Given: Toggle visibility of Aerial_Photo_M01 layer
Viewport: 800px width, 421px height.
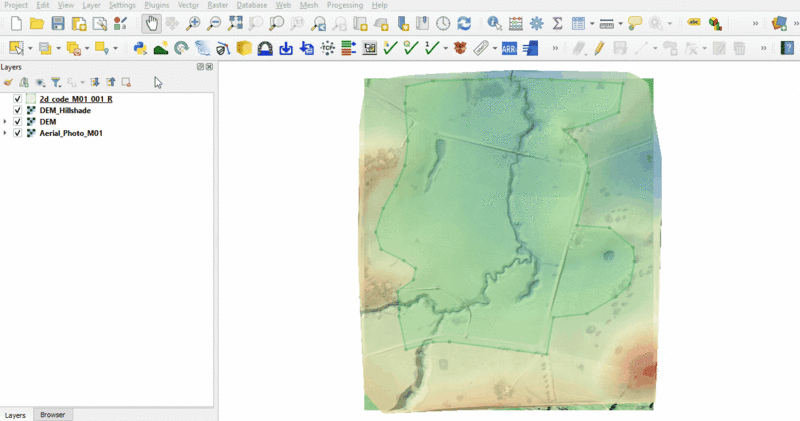Looking at the screenshot, I should click(x=18, y=133).
